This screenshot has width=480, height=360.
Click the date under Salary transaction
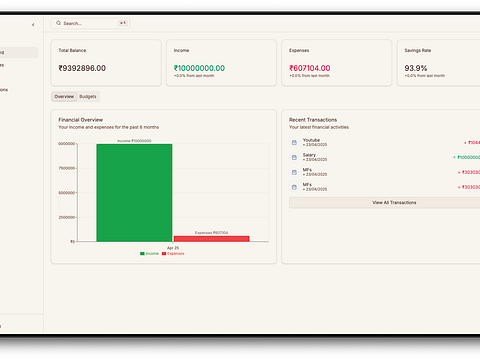click(x=315, y=160)
